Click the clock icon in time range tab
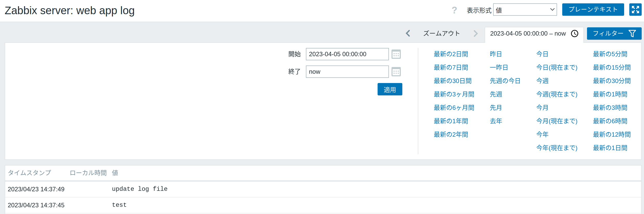Viewport: 644px width, 214px height. click(575, 34)
